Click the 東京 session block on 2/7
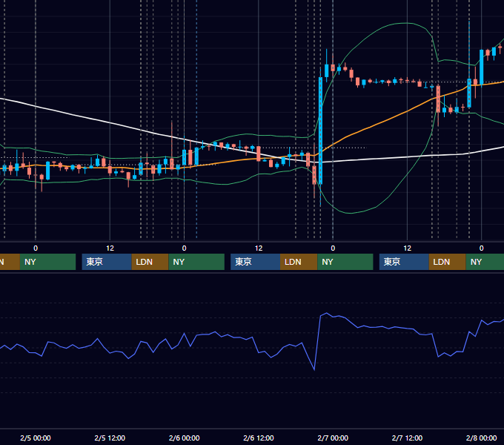This screenshot has height=445, width=504. coord(404,262)
